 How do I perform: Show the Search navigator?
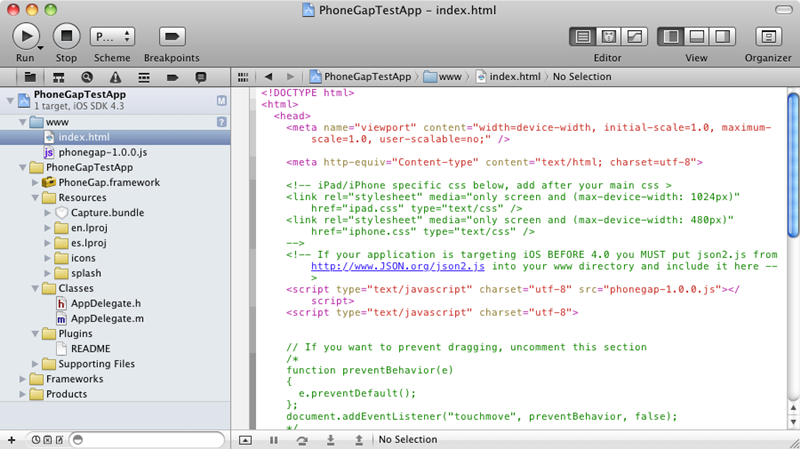(x=87, y=78)
